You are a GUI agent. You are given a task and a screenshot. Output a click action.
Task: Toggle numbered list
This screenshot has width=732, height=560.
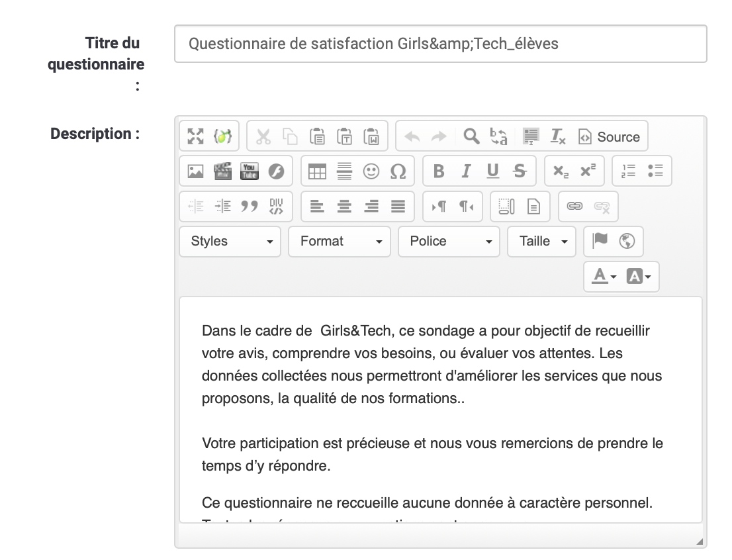pos(628,171)
